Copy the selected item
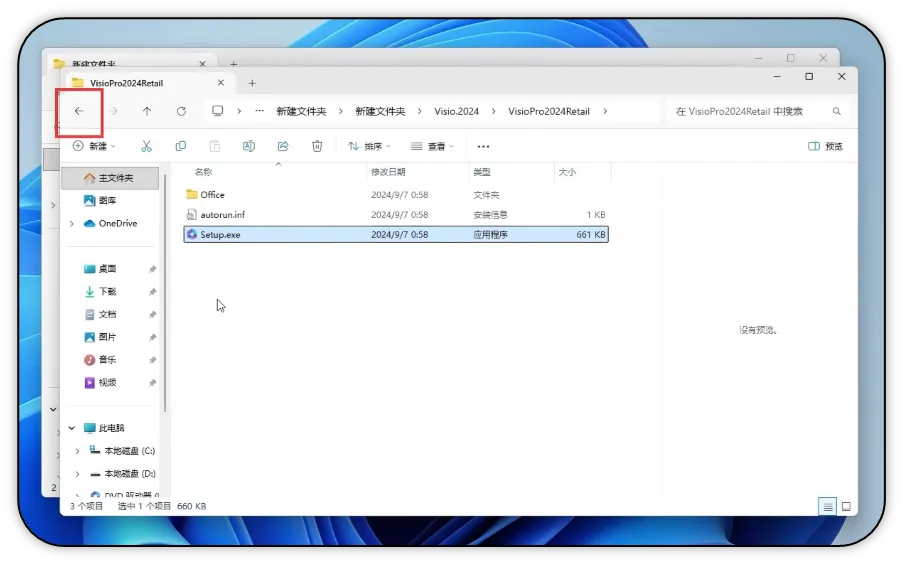903x564 pixels. point(181,146)
